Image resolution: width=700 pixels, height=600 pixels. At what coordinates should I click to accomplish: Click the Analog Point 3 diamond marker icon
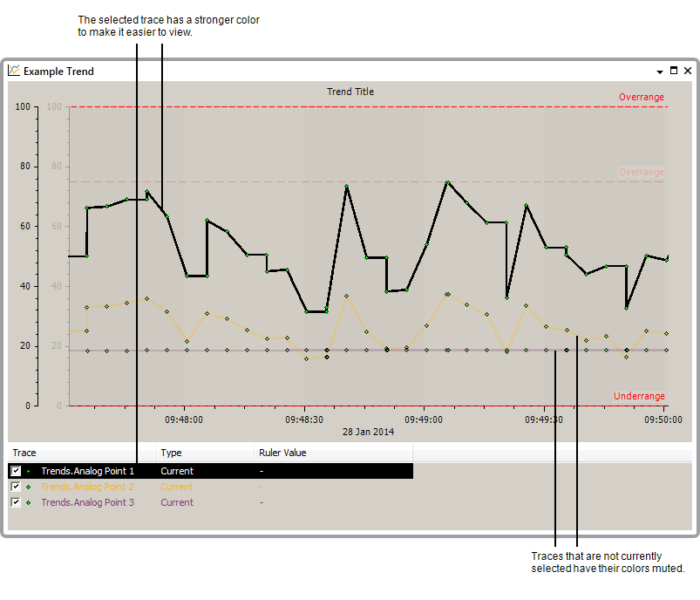tap(29, 502)
